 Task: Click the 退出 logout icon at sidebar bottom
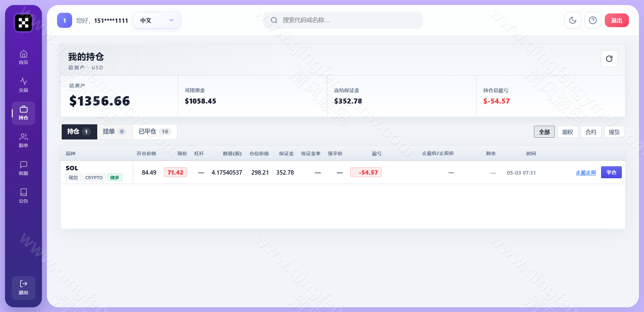tap(23, 288)
